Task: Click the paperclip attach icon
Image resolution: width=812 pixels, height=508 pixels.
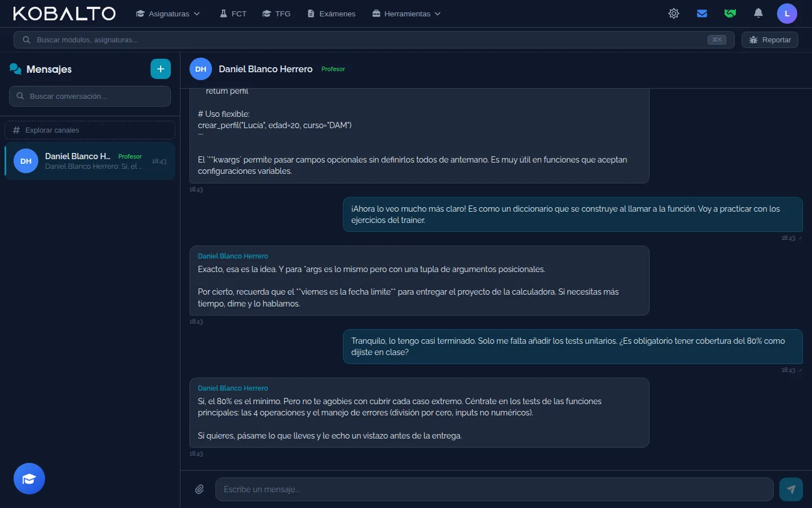Action: pos(200,489)
